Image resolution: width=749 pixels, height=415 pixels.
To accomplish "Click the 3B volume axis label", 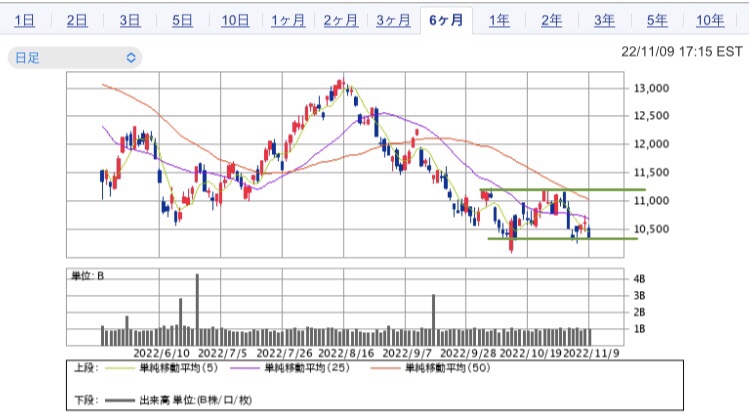I will pyautogui.click(x=639, y=296).
